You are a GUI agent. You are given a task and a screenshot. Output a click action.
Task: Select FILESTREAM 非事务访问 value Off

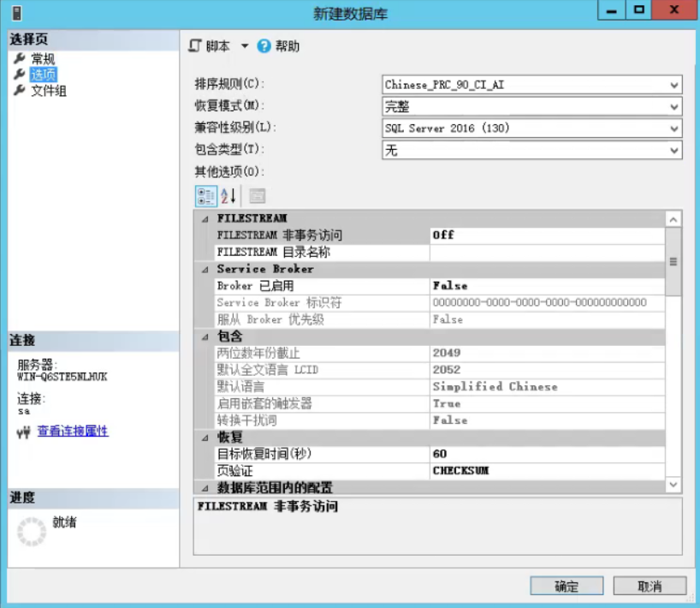pos(548,235)
